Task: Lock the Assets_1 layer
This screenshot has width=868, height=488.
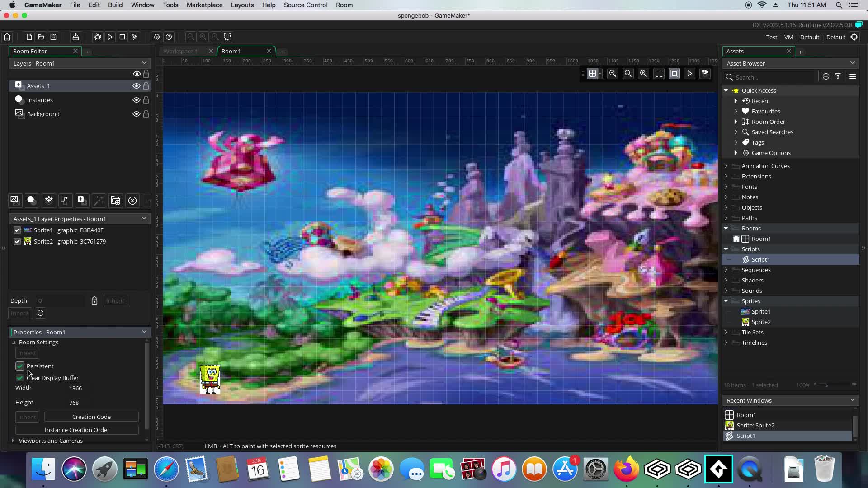Action: 146,86
